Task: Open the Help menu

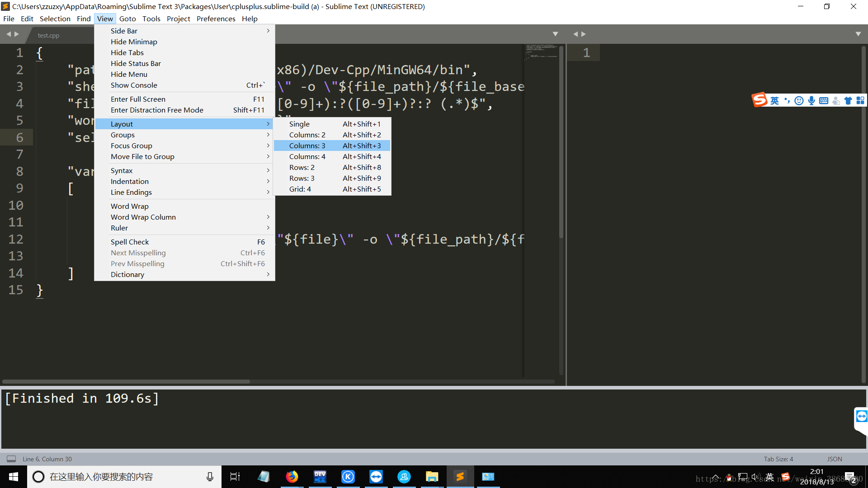Action: (x=250, y=19)
